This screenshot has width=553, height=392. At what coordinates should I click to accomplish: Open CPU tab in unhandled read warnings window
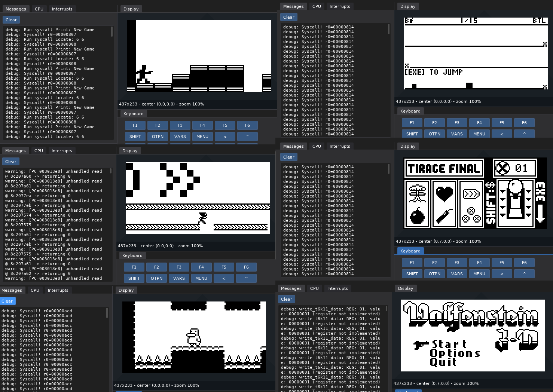[39, 151]
